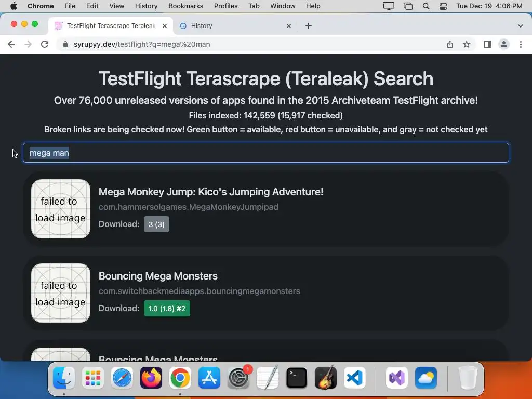
Task: Open the site info lock icon
Action: point(65,44)
